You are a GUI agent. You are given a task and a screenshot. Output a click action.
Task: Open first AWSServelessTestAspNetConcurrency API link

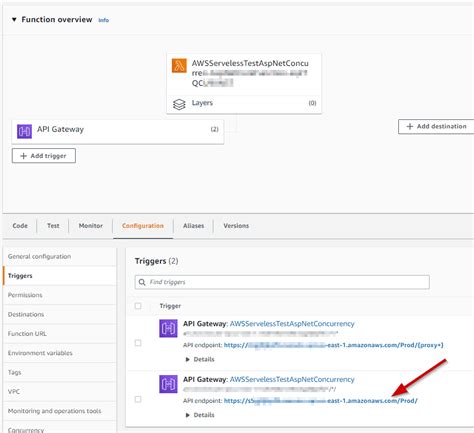click(x=292, y=324)
